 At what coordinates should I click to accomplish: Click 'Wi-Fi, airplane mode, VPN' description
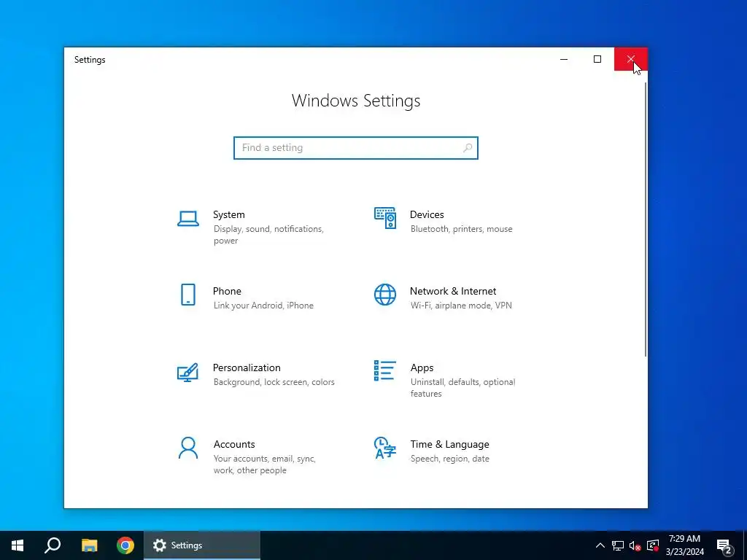(461, 306)
